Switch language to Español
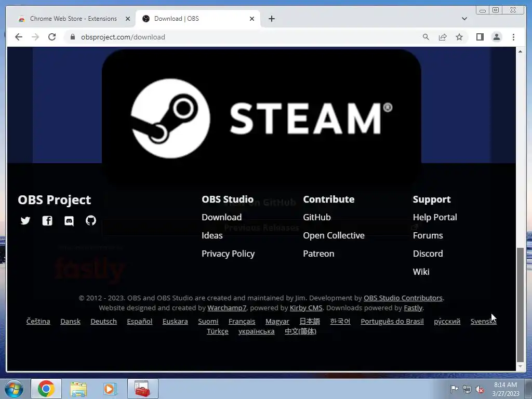 [x=139, y=321]
